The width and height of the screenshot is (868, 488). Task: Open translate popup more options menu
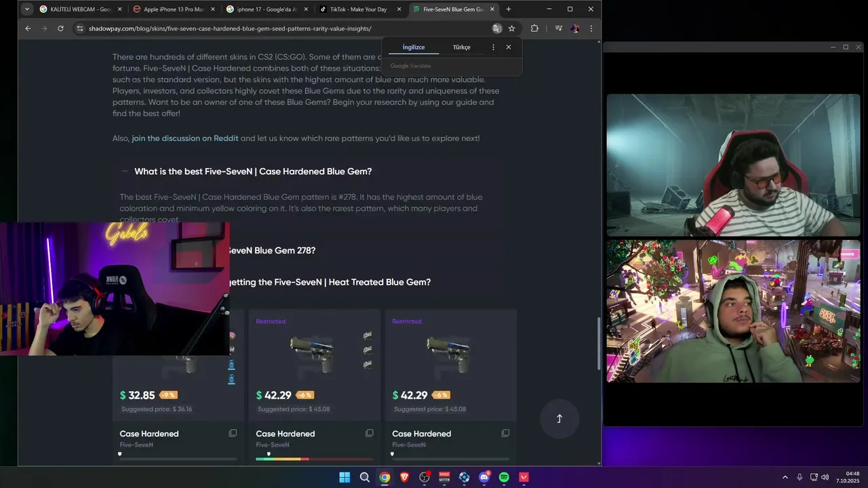tap(493, 47)
